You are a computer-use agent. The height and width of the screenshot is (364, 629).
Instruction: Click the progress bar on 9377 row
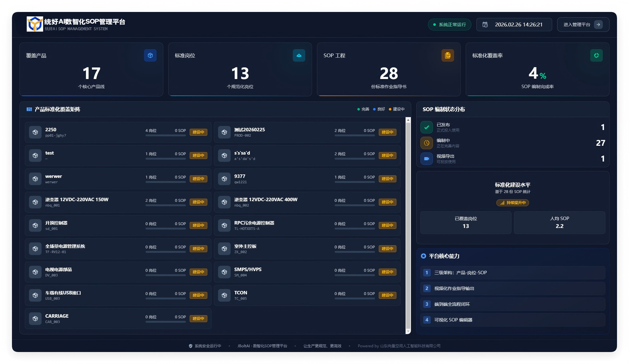(x=355, y=182)
